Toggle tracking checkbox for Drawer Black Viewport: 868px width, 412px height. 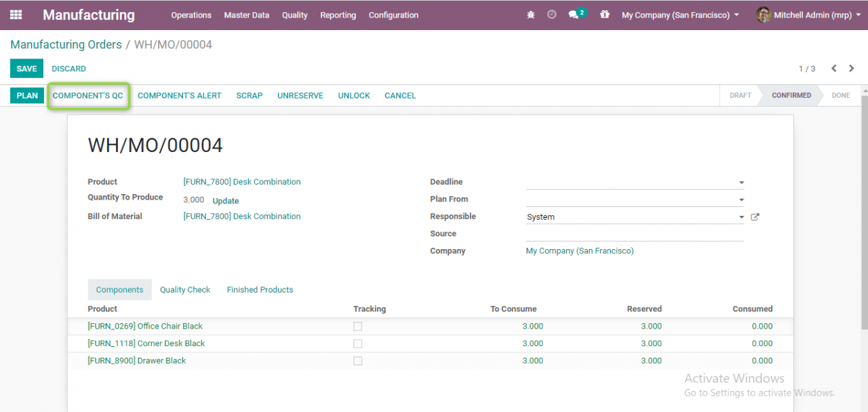(357, 360)
